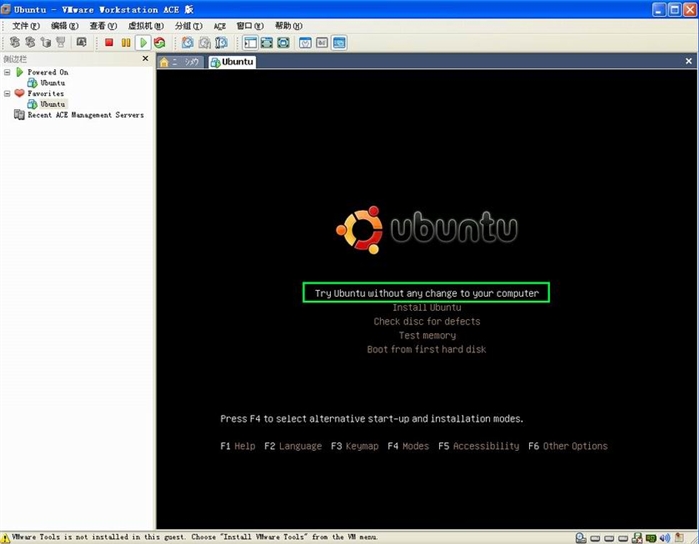
Task: Switch to quick switch mode icon
Action: pos(267,43)
